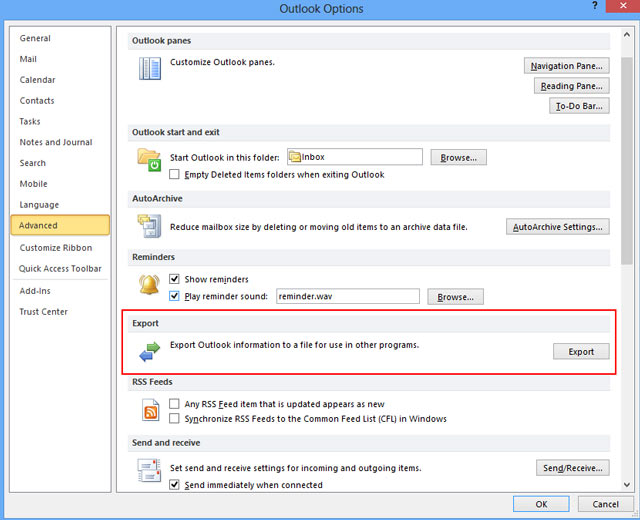This screenshot has height=520, width=640.
Task: Select the Advanced category
Action: pyautogui.click(x=60, y=225)
